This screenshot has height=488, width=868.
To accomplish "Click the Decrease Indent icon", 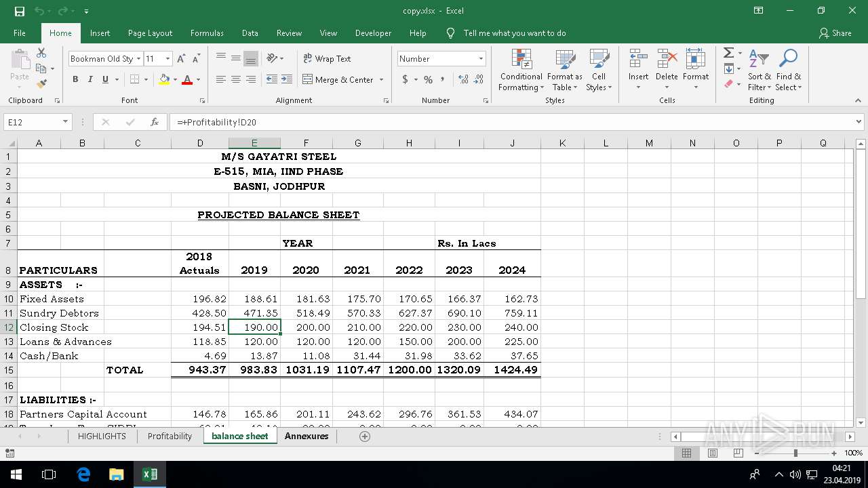I will [272, 79].
